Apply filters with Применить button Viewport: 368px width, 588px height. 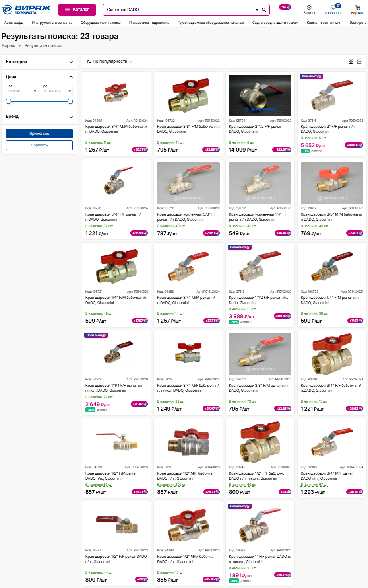(x=39, y=134)
